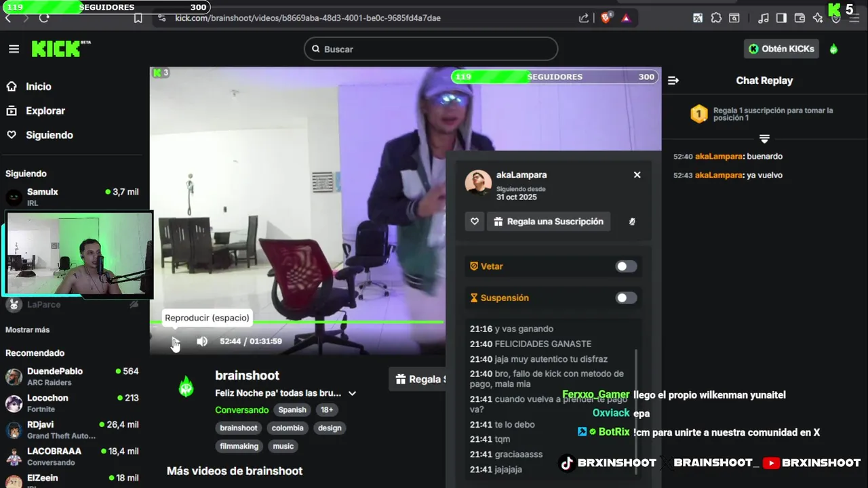
Task: Click akaLampara name in buenardo message
Action: (x=719, y=157)
